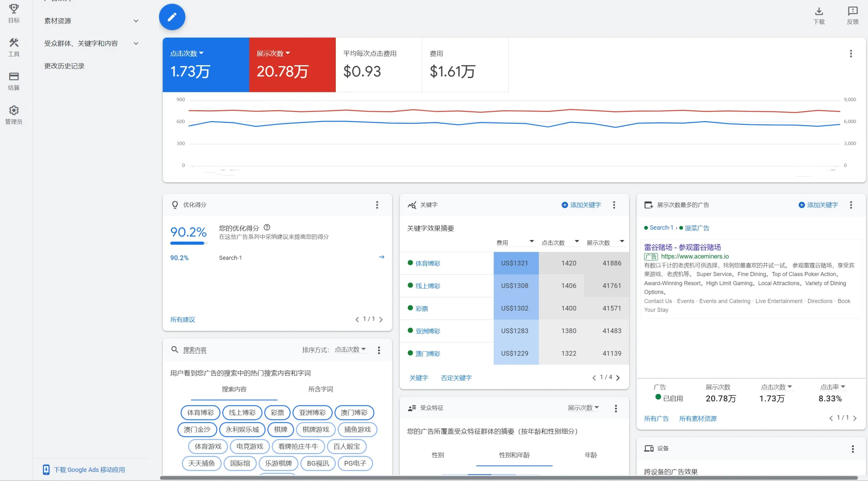This screenshot has width=868, height=481.
Task: Open the 点击次数 metric dropdown on the chart
Action: (x=202, y=53)
